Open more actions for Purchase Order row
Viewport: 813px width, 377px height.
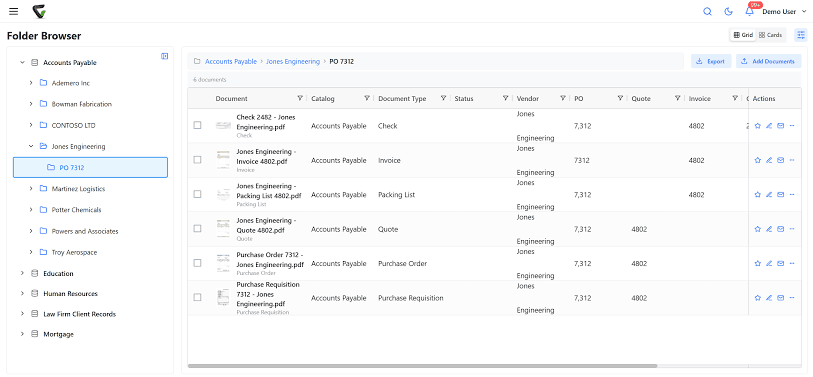[792, 263]
